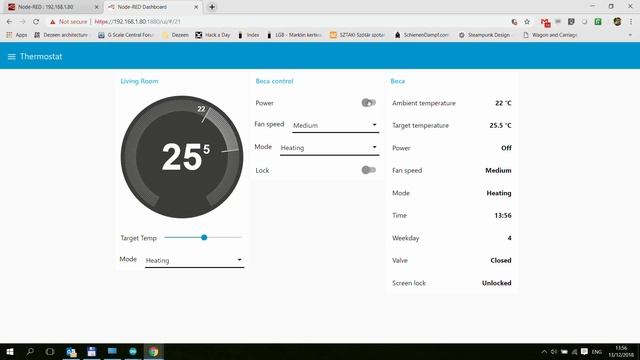This screenshot has height=360, width=640.
Task: Click the ENG language indicator
Action: click(x=597, y=352)
